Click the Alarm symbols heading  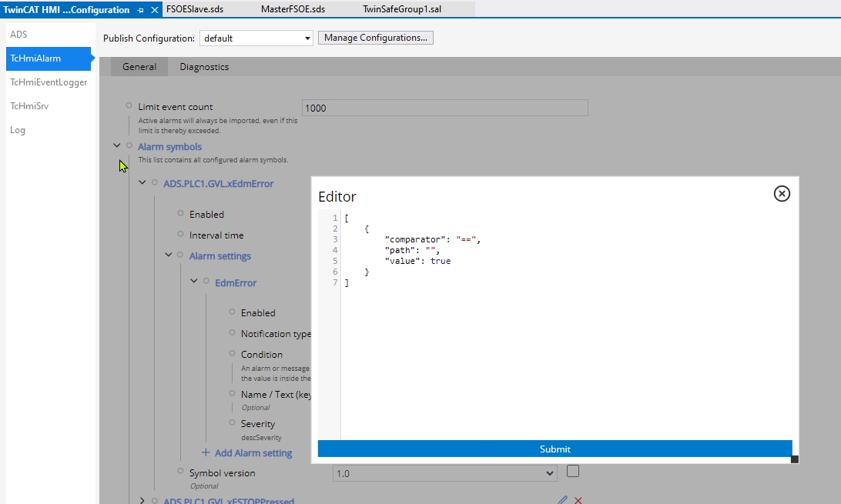point(169,147)
